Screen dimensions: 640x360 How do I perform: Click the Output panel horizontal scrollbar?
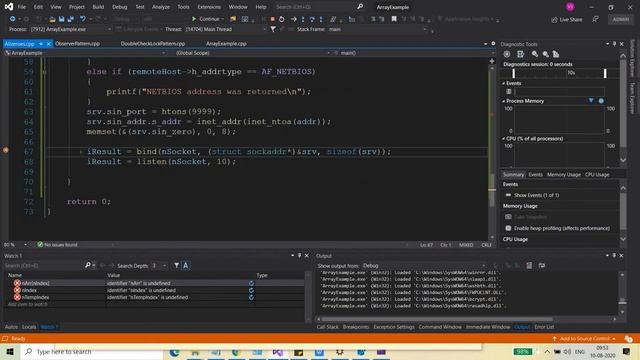[437, 319]
